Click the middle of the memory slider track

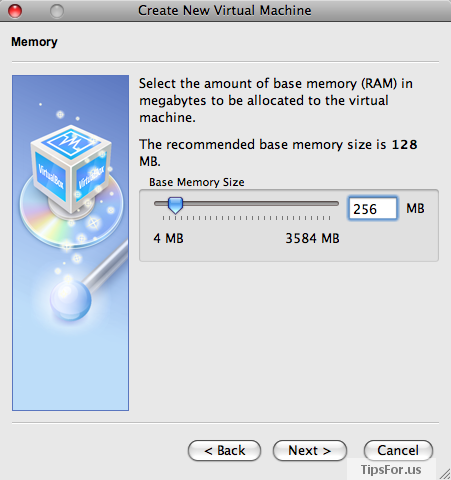[x=247, y=203]
